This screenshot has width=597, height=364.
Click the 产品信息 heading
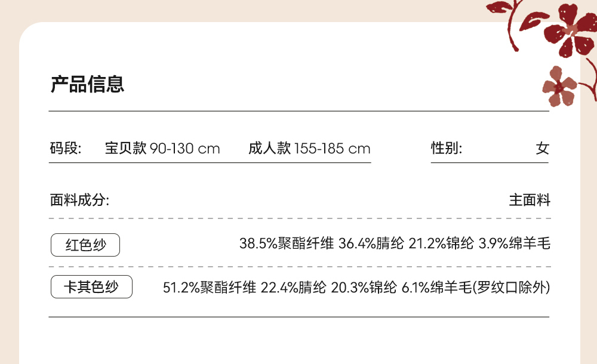coord(87,84)
